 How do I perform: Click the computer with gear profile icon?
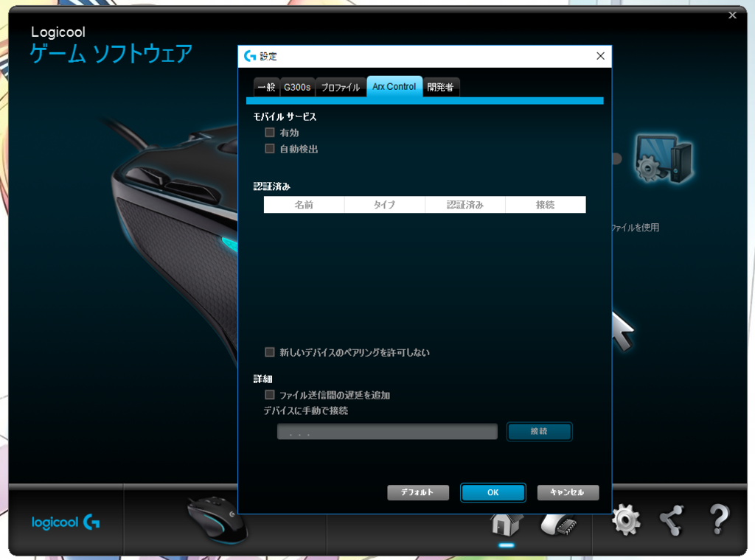point(664,158)
